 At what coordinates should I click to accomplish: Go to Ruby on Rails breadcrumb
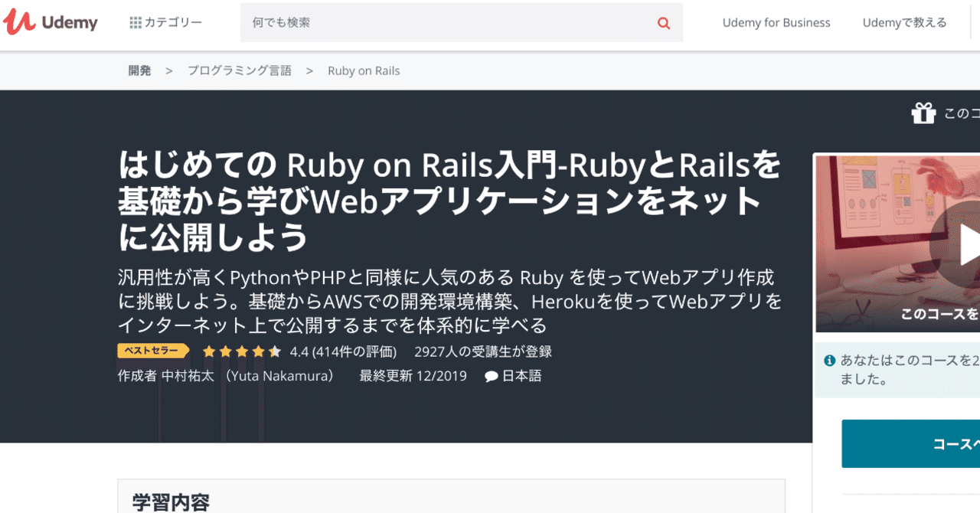point(364,70)
